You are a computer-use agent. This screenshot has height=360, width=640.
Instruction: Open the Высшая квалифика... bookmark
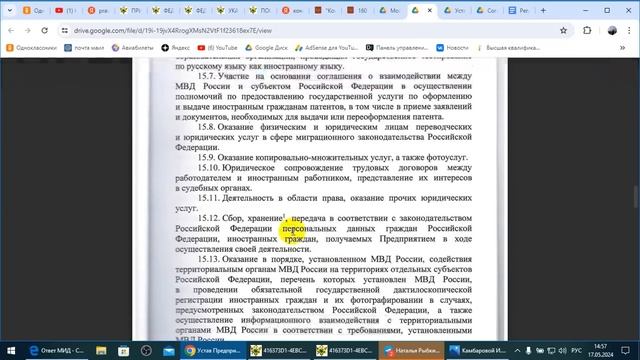[x=509, y=48]
